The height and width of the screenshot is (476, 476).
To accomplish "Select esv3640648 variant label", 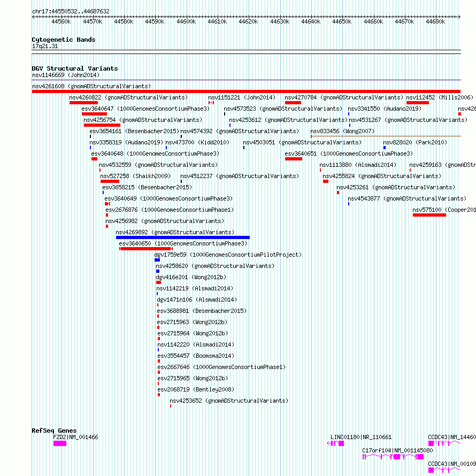I will pyautogui.click(x=155, y=153).
